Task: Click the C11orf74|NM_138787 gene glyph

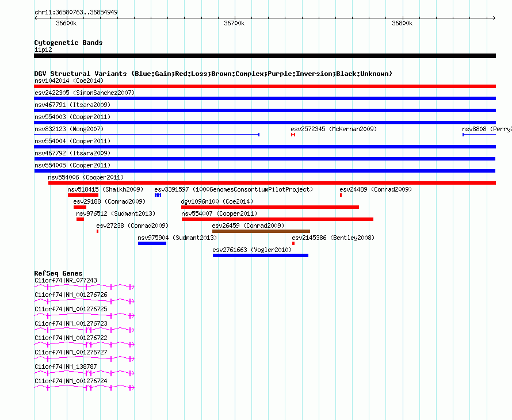Action: [x=84, y=373]
